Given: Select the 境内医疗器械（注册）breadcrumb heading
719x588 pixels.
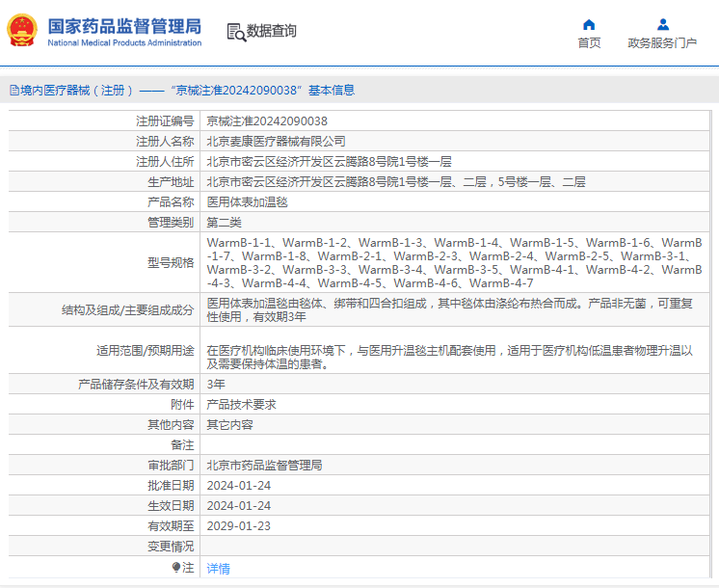Looking at the screenshot, I should point(77,91).
